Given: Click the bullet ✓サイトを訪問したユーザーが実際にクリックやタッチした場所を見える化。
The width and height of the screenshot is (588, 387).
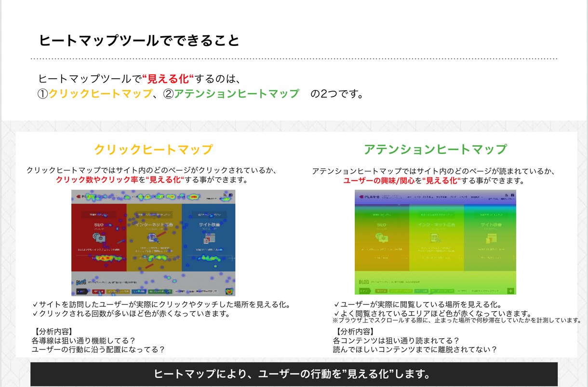Looking at the screenshot, I should click(x=161, y=305).
